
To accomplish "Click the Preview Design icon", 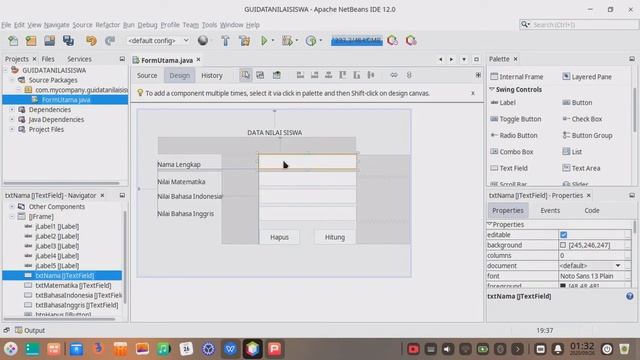I will pyautogui.click(x=277, y=75).
